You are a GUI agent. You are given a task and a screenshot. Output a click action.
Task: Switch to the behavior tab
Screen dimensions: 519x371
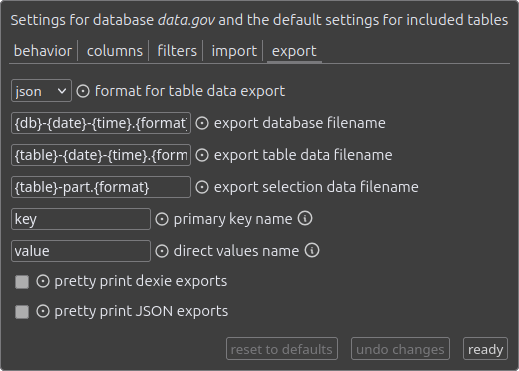[43, 51]
